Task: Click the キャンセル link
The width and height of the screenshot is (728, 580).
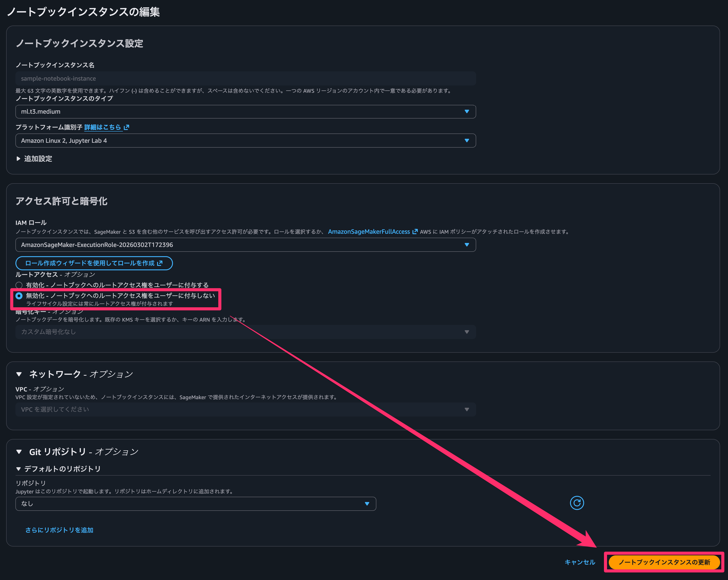Action: pos(580,562)
